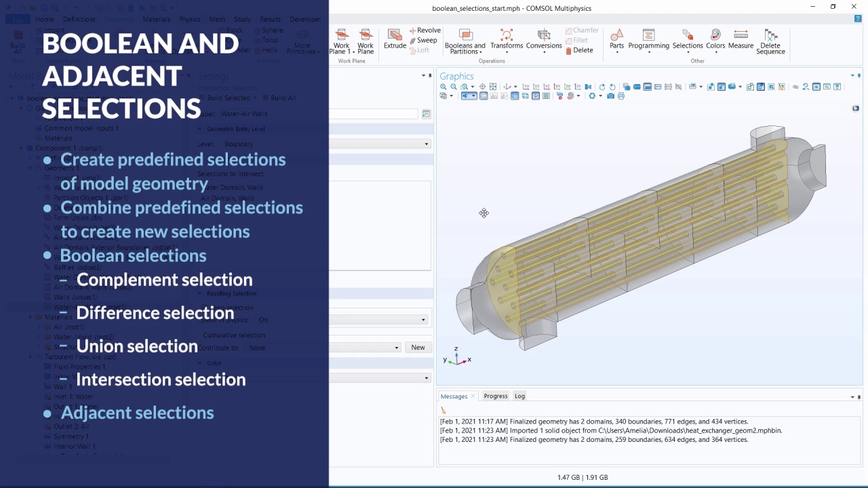Enable Select Points mode
868x488 pixels.
[668, 87]
